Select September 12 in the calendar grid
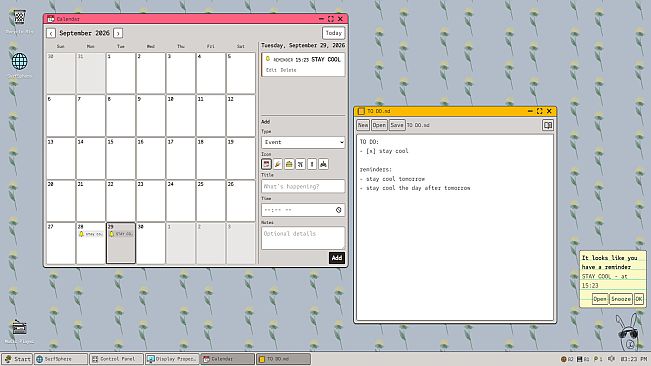This screenshot has width=651, height=366. pyautogui.click(x=241, y=116)
